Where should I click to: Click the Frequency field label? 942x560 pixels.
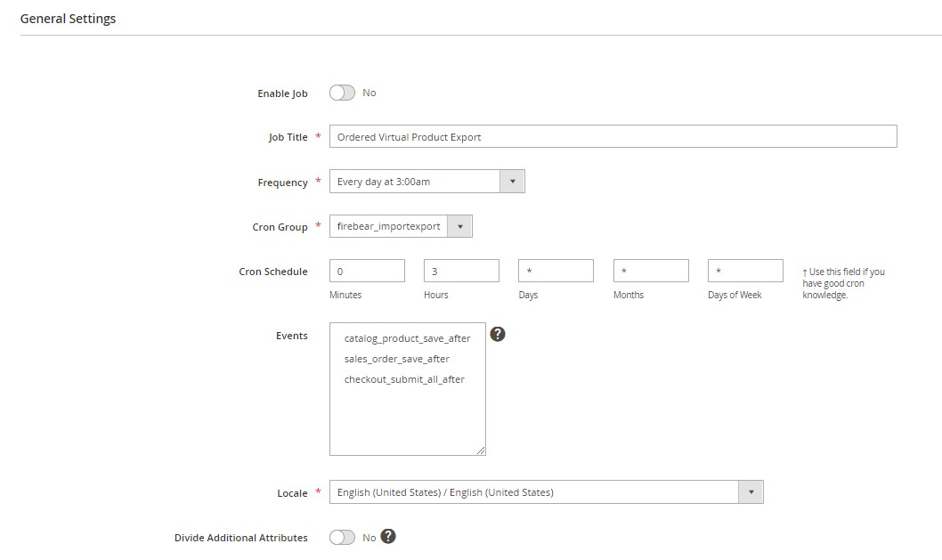(x=282, y=182)
